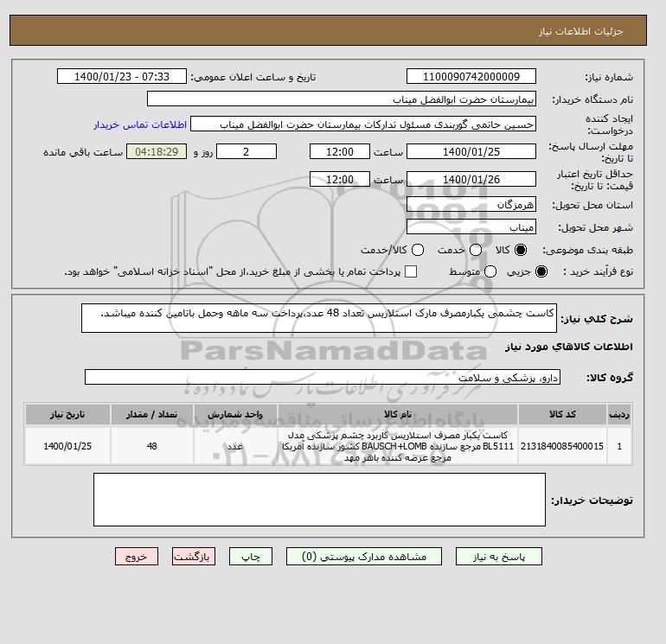This screenshot has height=644, width=666.
Task: Click the تعداد / مقدار column header
Action: (x=151, y=414)
